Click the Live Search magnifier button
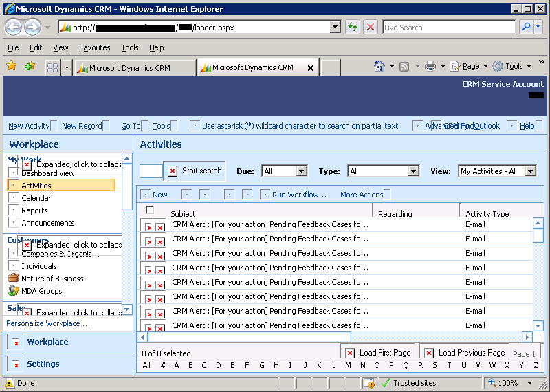The width and height of the screenshot is (550, 392). [526, 27]
